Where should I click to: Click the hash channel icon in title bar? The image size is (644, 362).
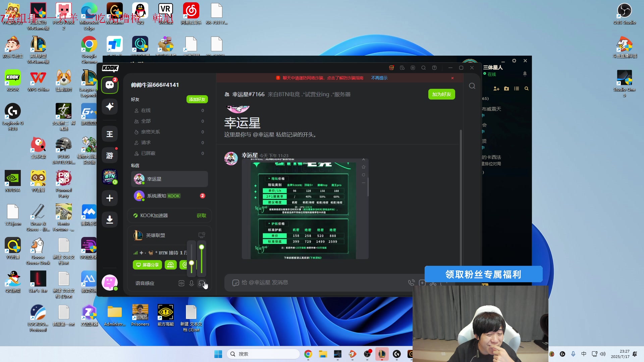(x=413, y=68)
